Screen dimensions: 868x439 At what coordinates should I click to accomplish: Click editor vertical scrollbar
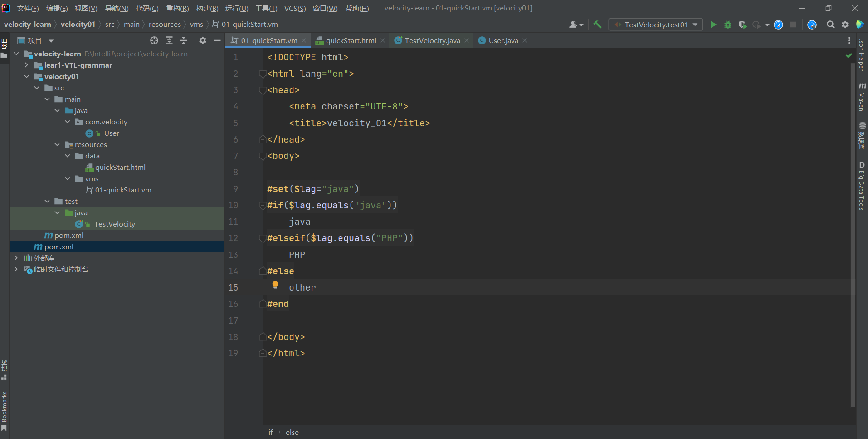pos(853,236)
